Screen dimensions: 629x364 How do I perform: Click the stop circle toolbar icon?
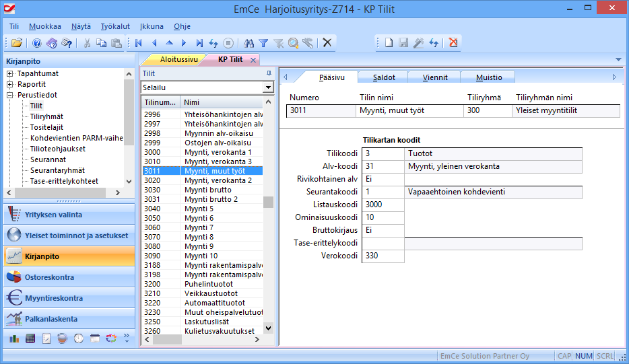pyautogui.click(x=228, y=43)
